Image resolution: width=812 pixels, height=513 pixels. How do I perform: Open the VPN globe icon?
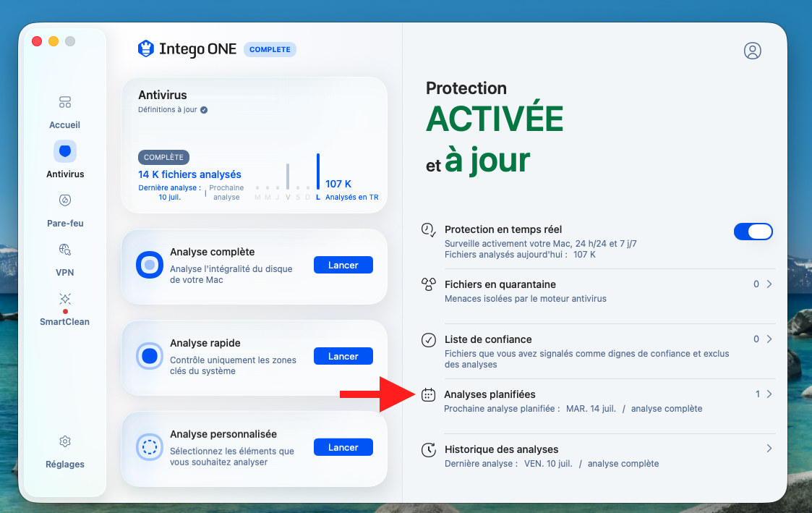[65, 250]
